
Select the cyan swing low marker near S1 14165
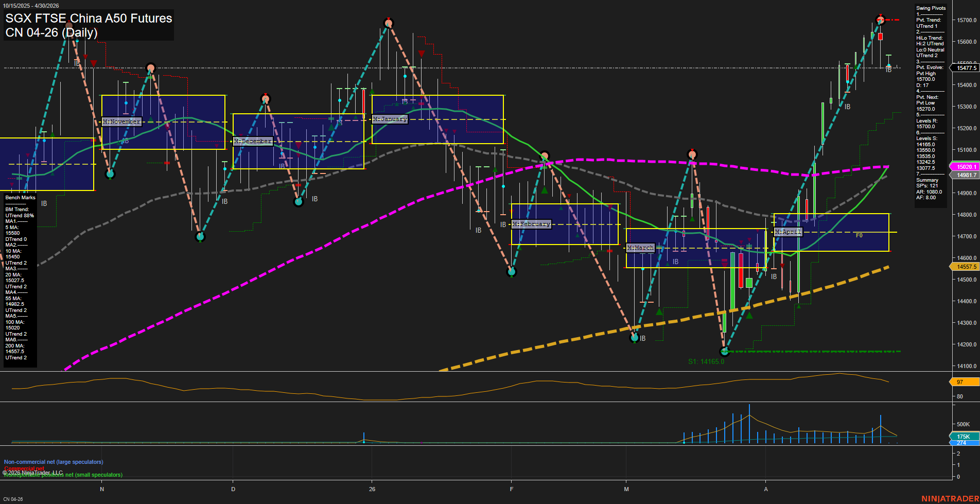(725, 351)
